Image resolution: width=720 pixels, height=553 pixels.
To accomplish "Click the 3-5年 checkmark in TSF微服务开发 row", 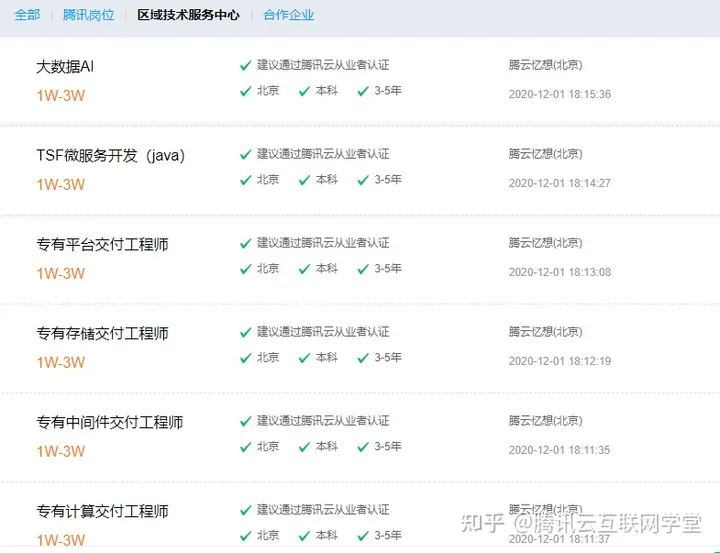I will 363,181.
